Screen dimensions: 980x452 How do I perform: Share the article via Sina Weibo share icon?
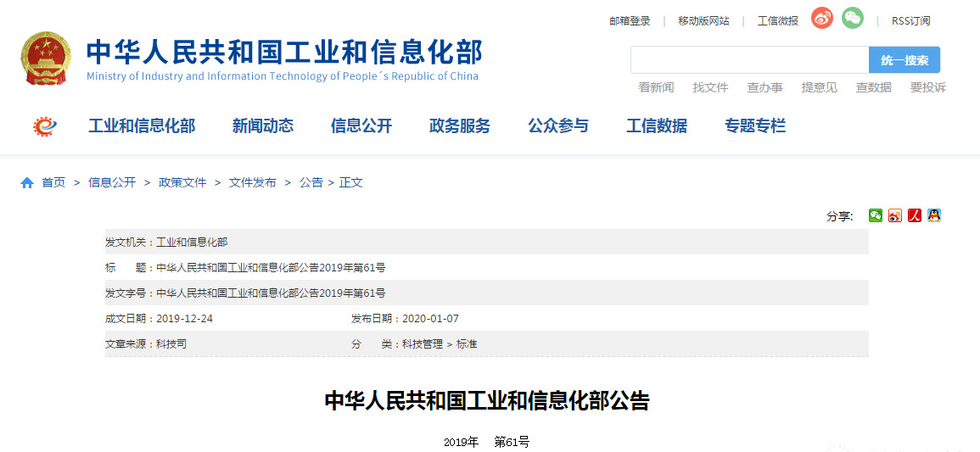click(895, 215)
